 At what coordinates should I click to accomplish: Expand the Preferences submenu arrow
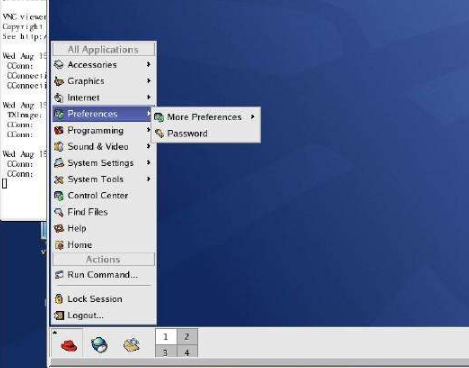tap(148, 114)
